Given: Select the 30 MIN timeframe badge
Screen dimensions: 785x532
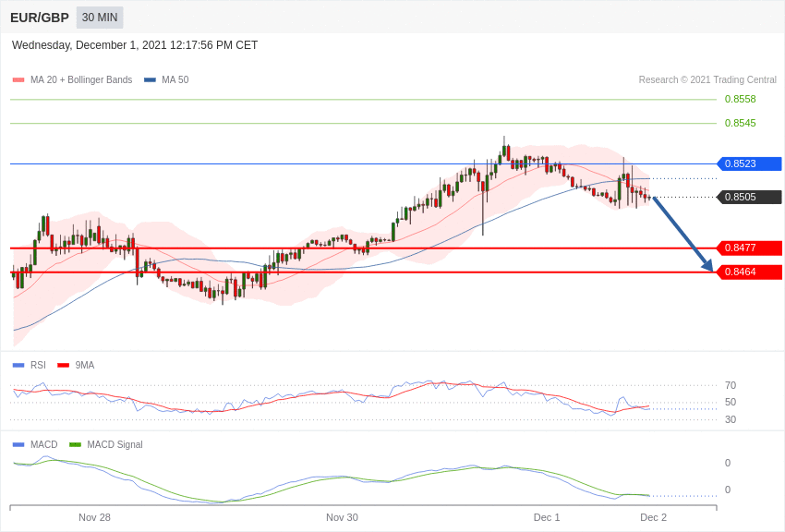Looking at the screenshot, I should pyautogui.click(x=100, y=18).
